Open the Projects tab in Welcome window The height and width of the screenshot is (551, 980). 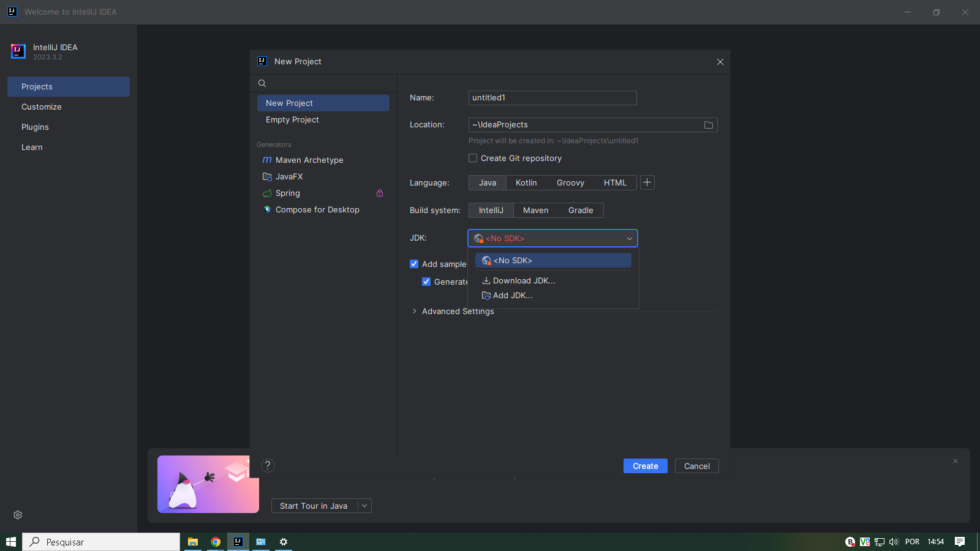[x=69, y=86]
